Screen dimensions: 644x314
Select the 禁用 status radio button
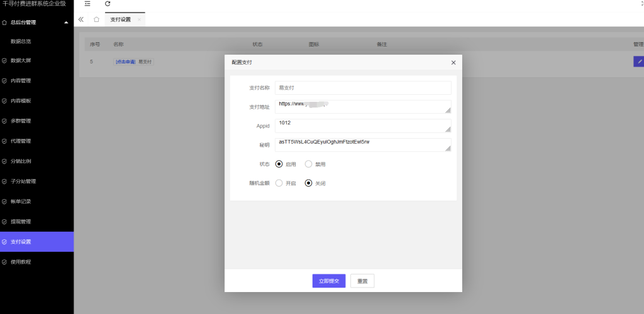tap(308, 164)
